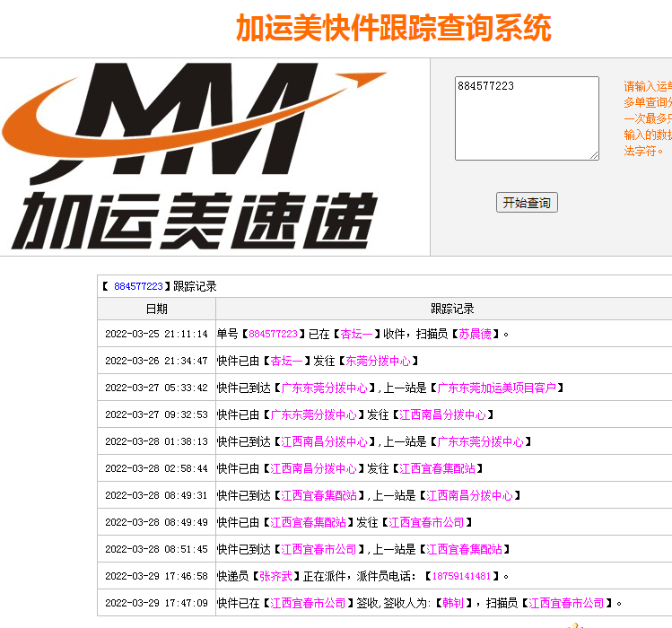Click 杏坛一 in the 21:11:14 row
Viewport: 672px width, 628px height.
coord(356,334)
